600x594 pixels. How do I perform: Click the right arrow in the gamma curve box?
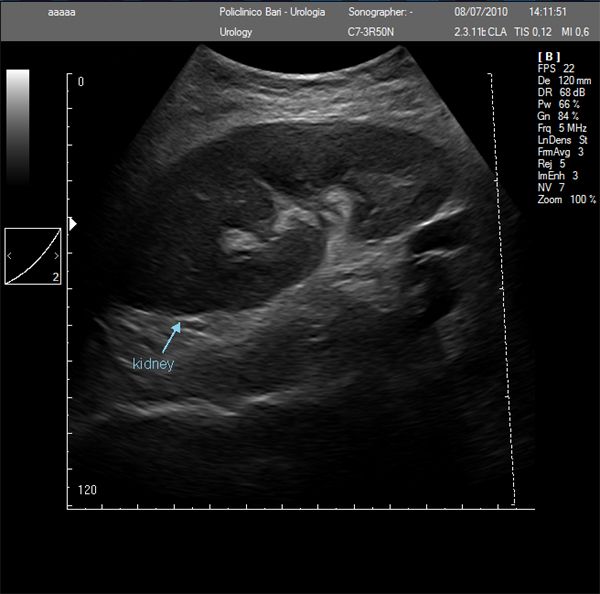pos(56,256)
